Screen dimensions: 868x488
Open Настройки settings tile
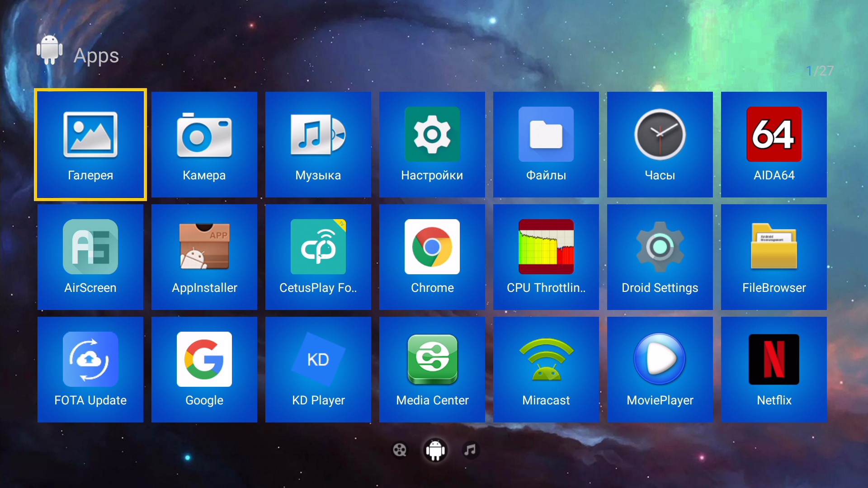432,145
